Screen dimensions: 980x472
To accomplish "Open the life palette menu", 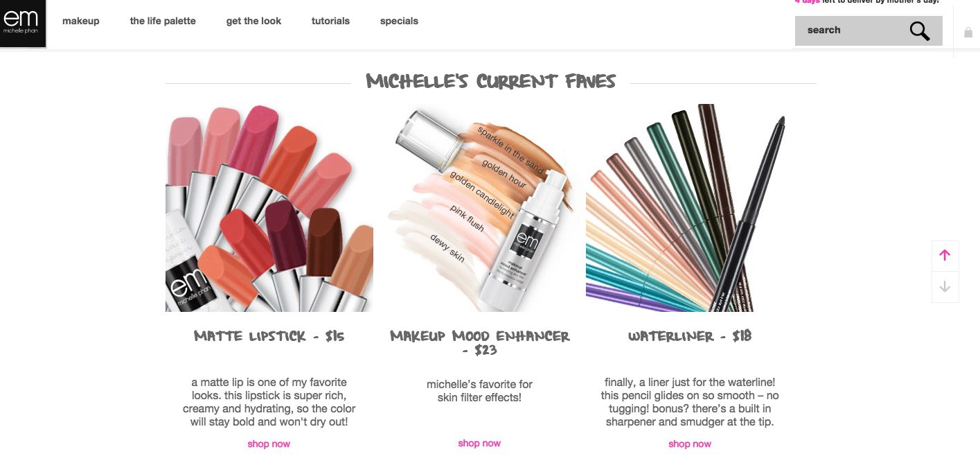I will tap(163, 21).
